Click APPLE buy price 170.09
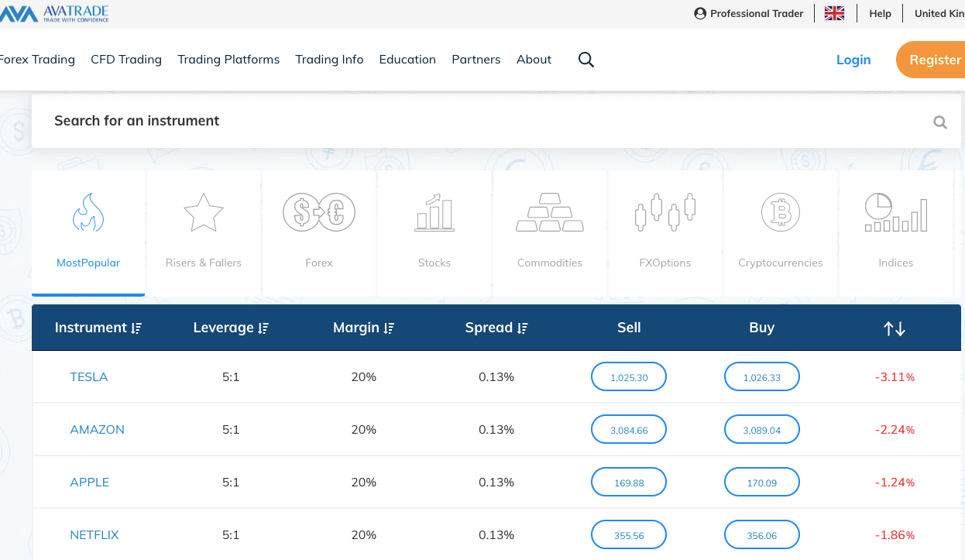The width and height of the screenshot is (965, 560). (x=762, y=483)
